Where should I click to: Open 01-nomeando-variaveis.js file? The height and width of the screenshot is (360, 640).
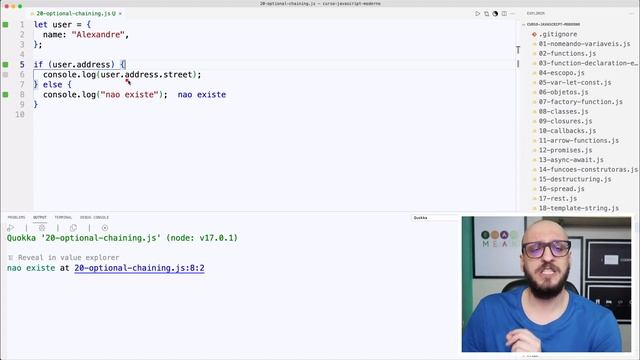[584, 44]
